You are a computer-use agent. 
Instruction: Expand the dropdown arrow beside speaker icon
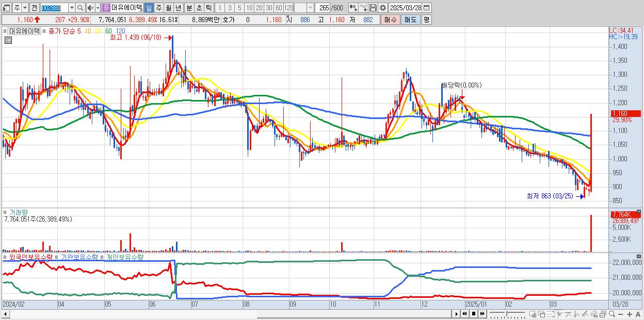tap(98, 8)
